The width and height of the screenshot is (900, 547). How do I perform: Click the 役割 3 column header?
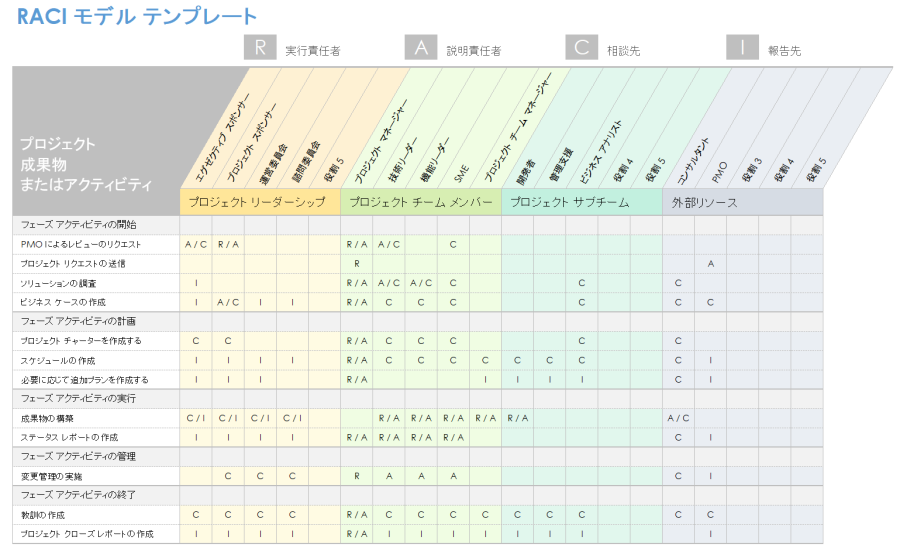coord(752,170)
